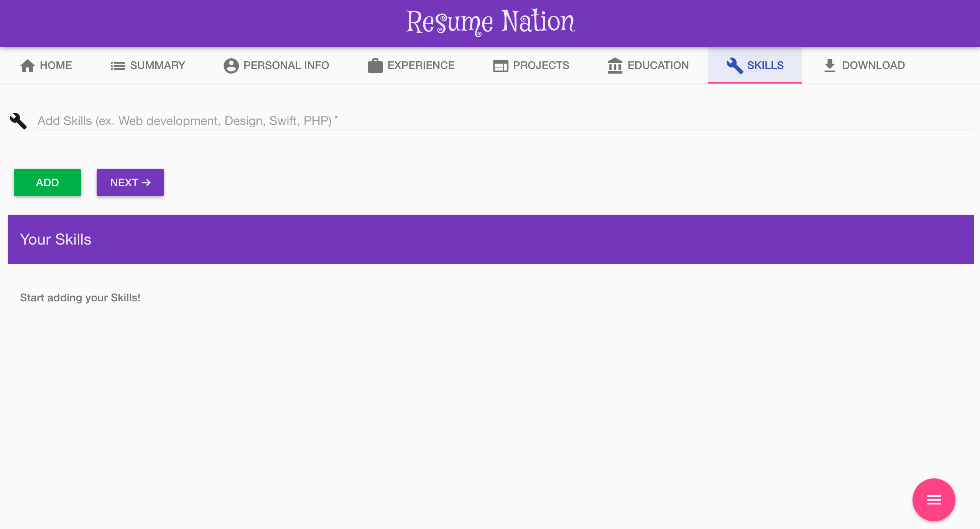Click the Download arrow icon
The image size is (980, 529).
click(x=830, y=66)
